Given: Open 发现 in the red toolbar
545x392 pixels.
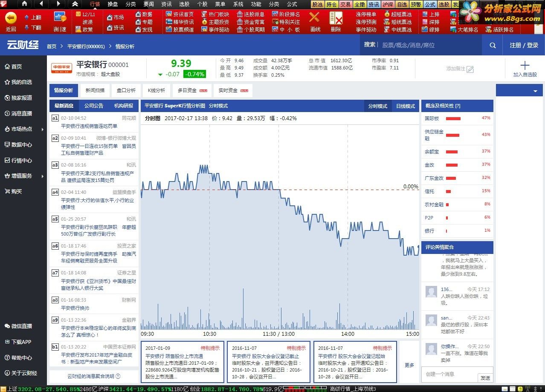Looking at the screenshot, I should coord(144,29).
